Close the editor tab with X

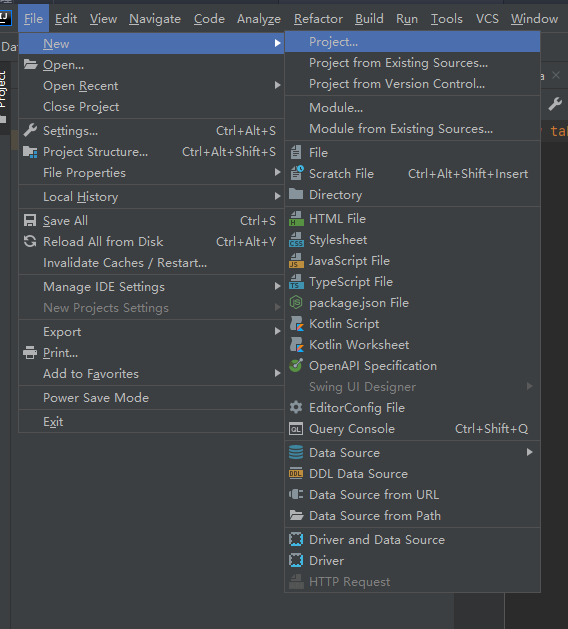click(556, 75)
